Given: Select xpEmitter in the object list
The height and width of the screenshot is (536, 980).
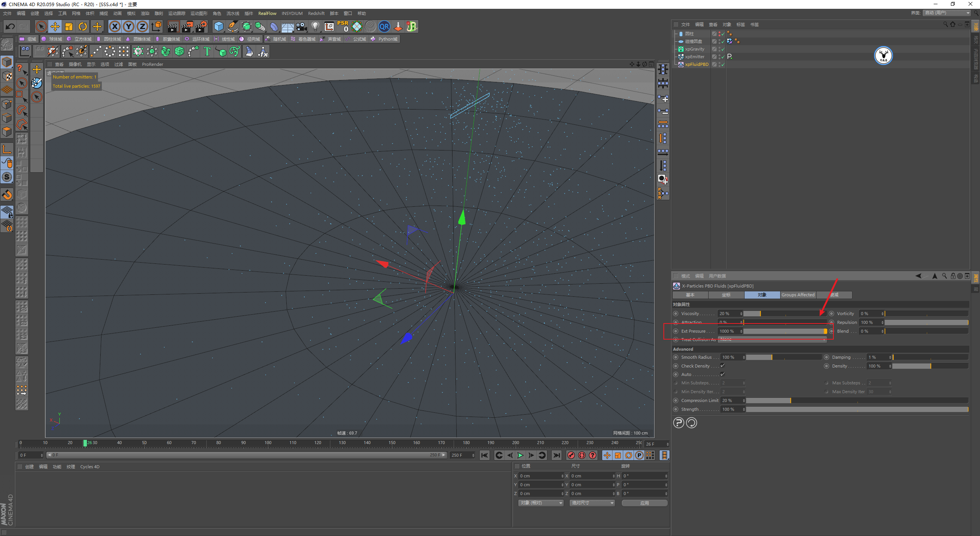Looking at the screenshot, I should coord(694,57).
